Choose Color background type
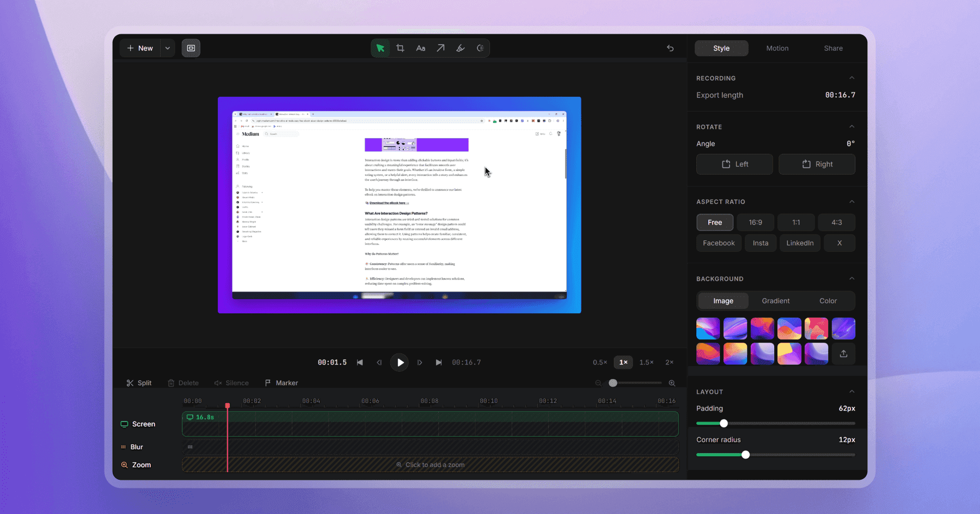The image size is (980, 514). point(828,301)
